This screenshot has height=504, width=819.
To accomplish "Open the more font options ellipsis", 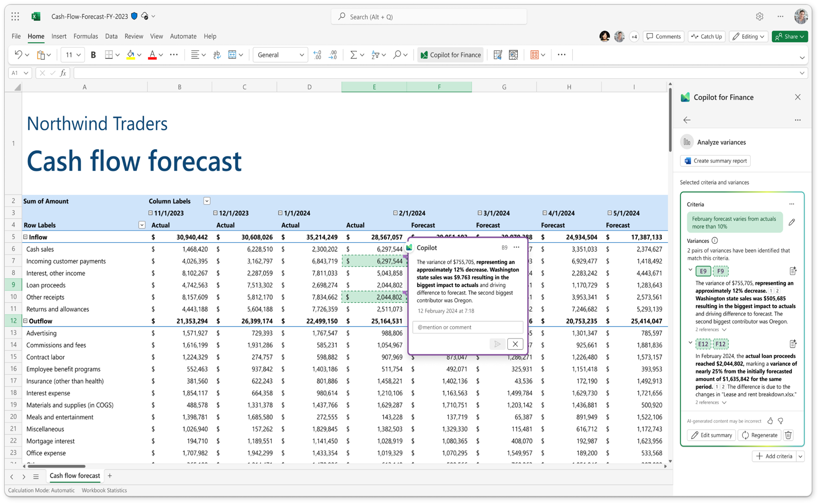I will (174, 55).
